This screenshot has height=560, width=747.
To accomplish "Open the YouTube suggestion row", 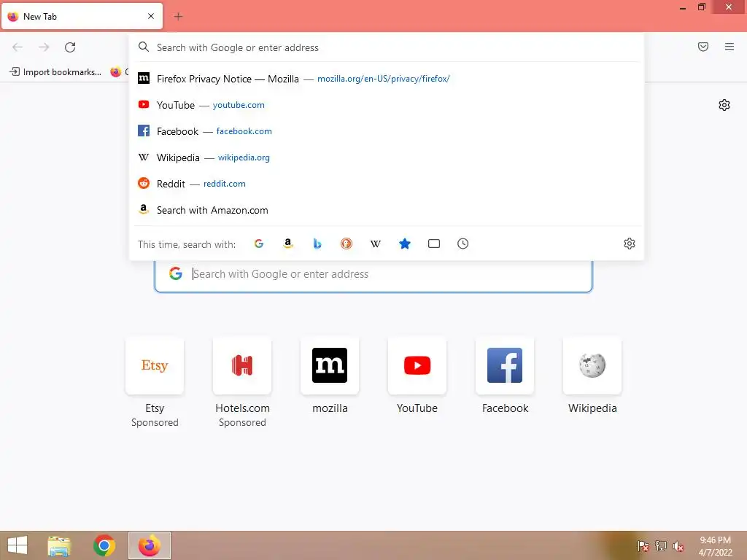I will pyautogui.click(x=387, y=105).
